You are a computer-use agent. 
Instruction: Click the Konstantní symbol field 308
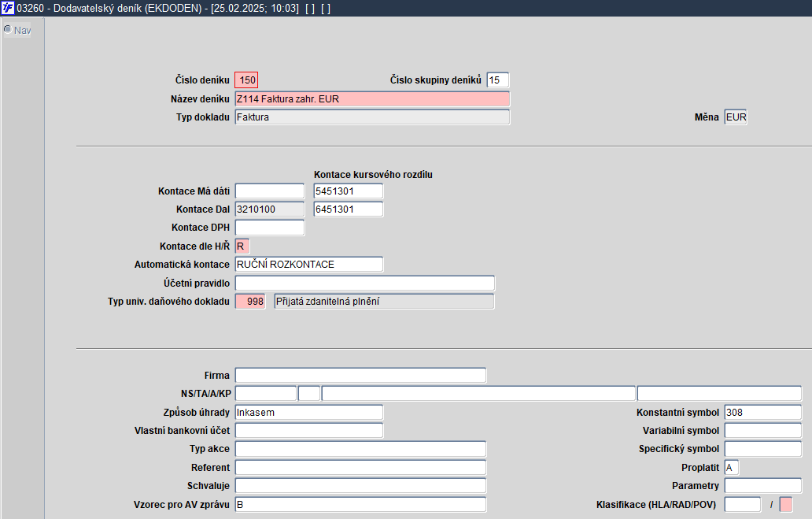[762, 413]
